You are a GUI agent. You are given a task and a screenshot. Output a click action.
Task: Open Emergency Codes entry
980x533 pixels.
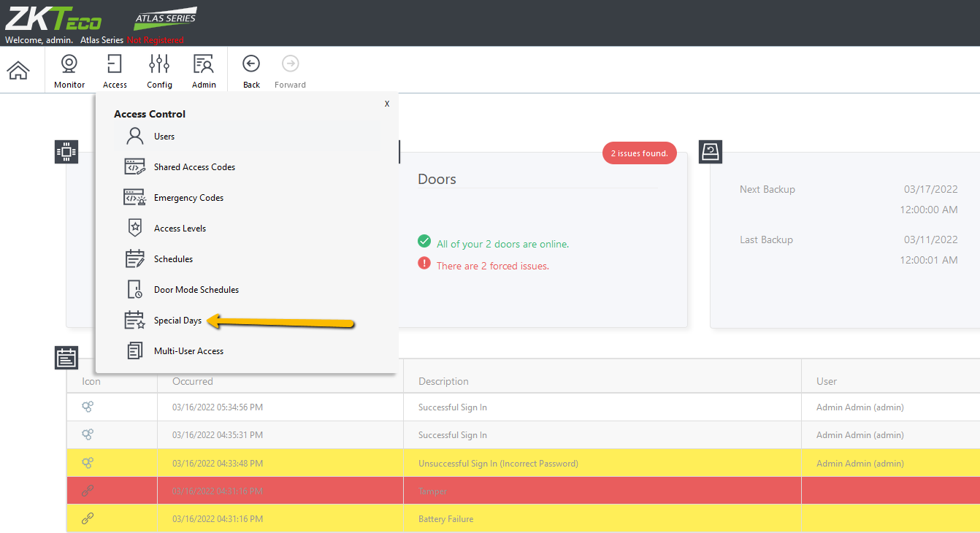246,198
